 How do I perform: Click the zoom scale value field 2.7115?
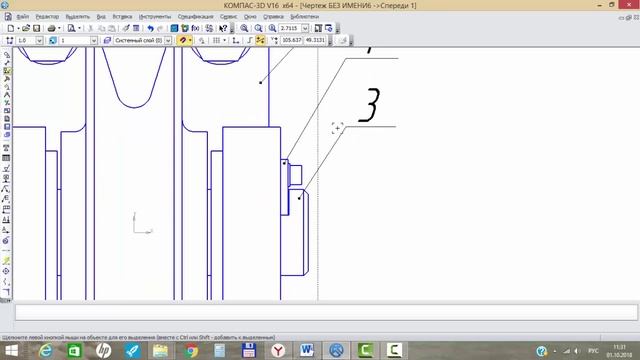coord(290,28)
